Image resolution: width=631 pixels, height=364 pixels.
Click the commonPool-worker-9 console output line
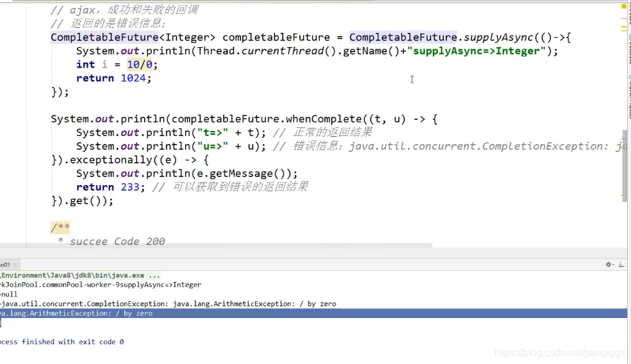click(x=101, y=285)
